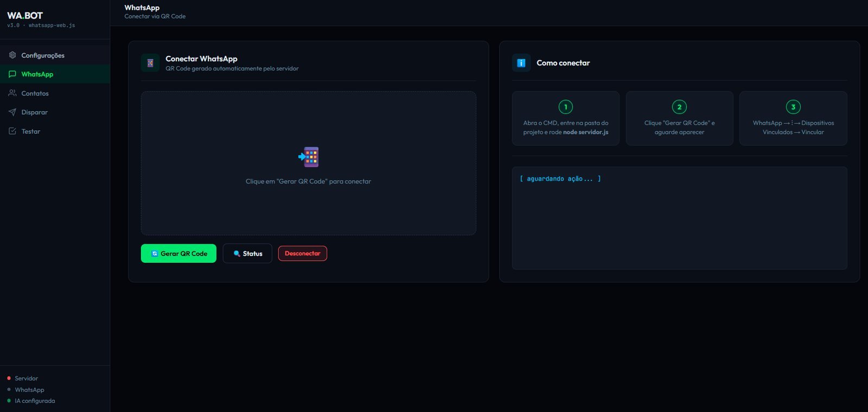Click the magnifier icon in the Status button
This screenshot has width=868, height=412.
coord(237,253)
